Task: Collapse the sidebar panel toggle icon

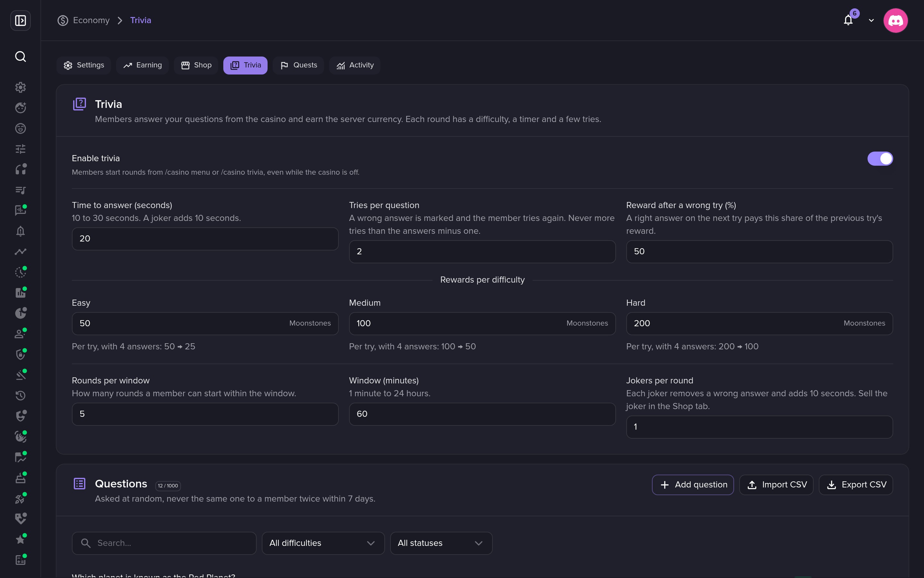Action: (x=20, y=20)
